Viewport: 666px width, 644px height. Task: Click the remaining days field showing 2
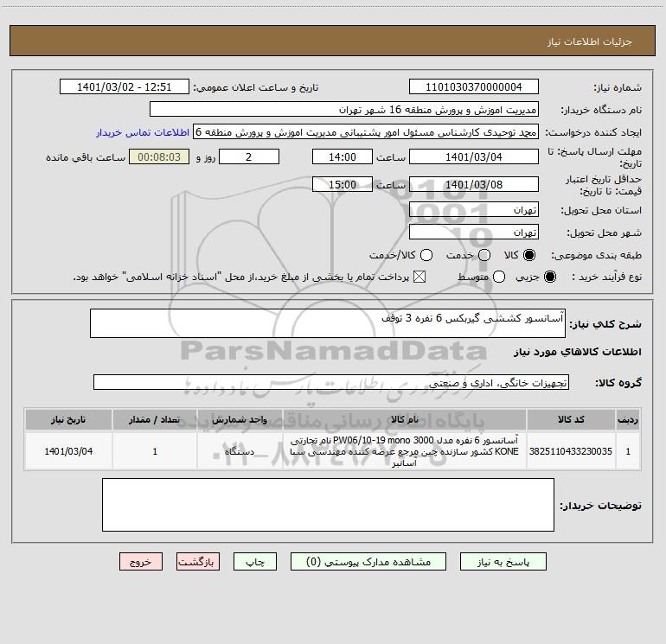[x=249, y=156]
